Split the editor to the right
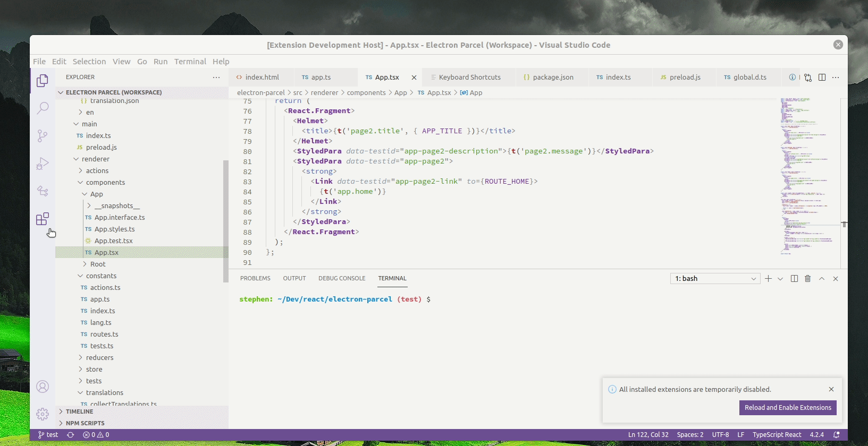This screenshot has height=446, width=868. 822,78
